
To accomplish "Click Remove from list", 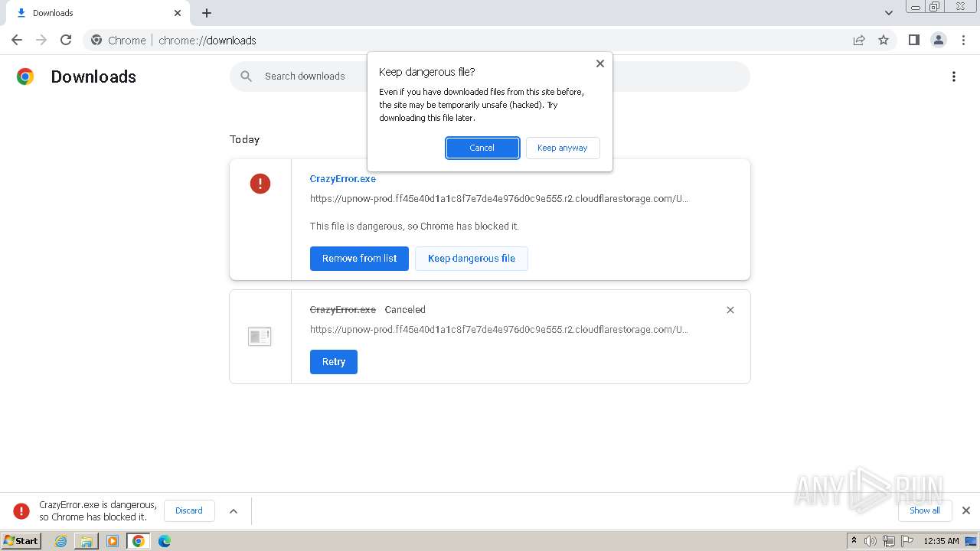I will point(359,259).
